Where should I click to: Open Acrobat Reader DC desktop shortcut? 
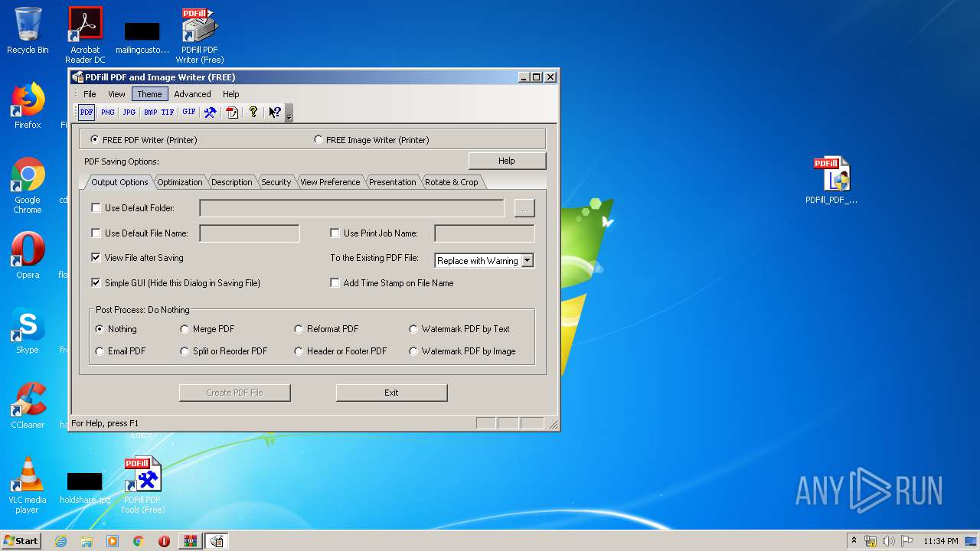(x=85, y=35)
